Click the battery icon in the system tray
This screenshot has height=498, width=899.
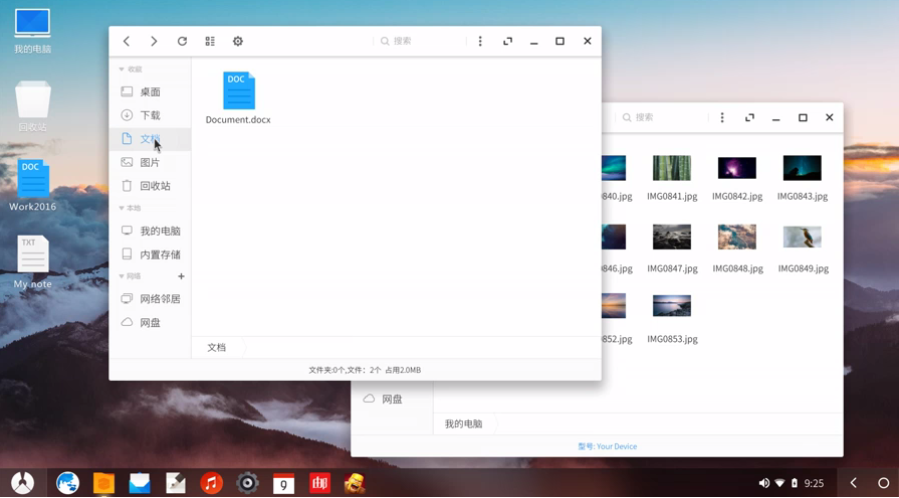pyautogui.click(x=795, y=483)
